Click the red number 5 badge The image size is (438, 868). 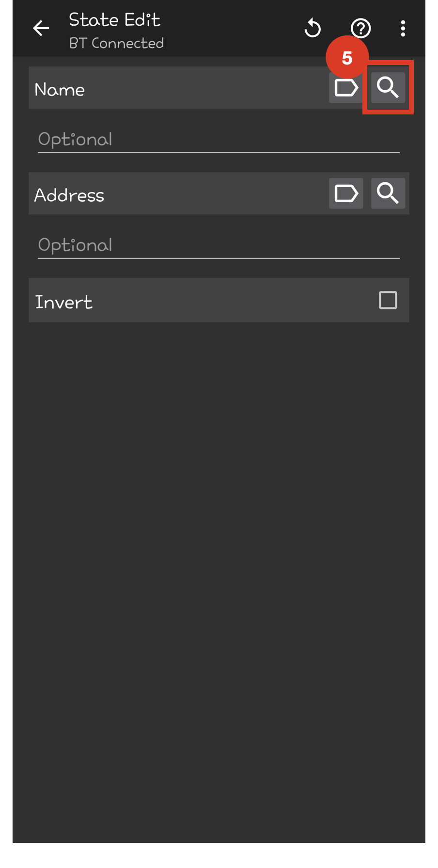coord(346,58)
